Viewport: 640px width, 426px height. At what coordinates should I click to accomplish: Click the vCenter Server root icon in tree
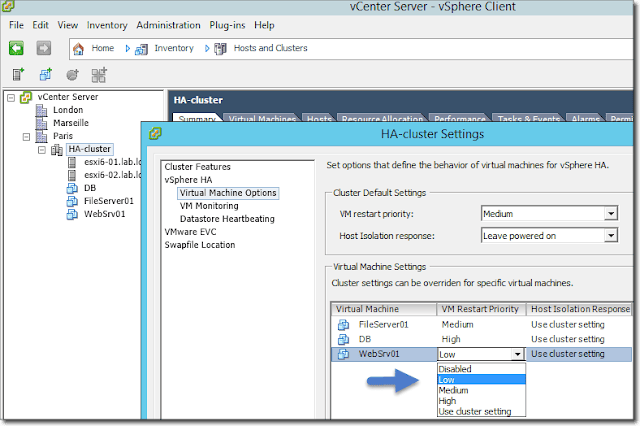26,98
